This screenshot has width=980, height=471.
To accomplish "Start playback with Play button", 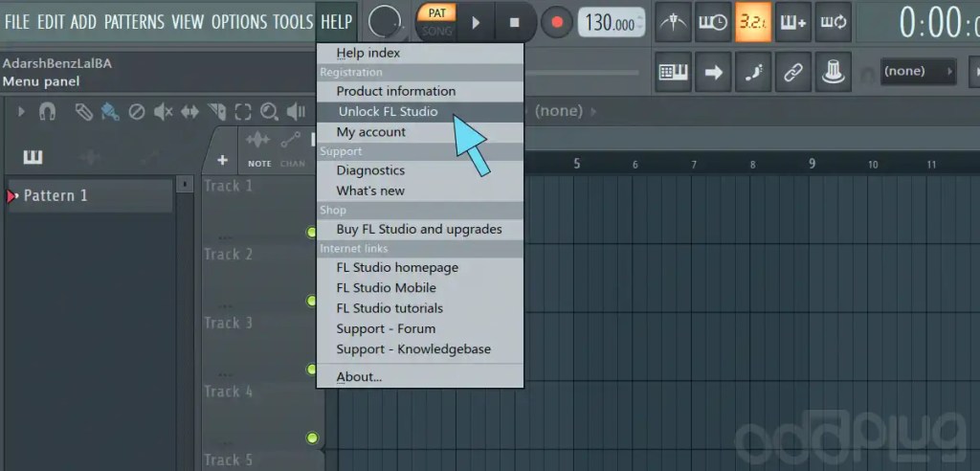I will tap(477, 23).
